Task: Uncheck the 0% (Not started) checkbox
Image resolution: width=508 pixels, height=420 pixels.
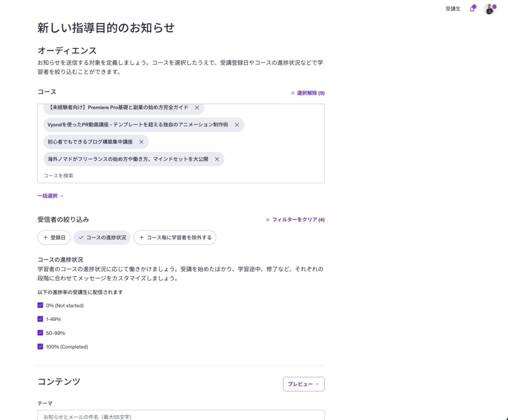Action: click(40, 305)
